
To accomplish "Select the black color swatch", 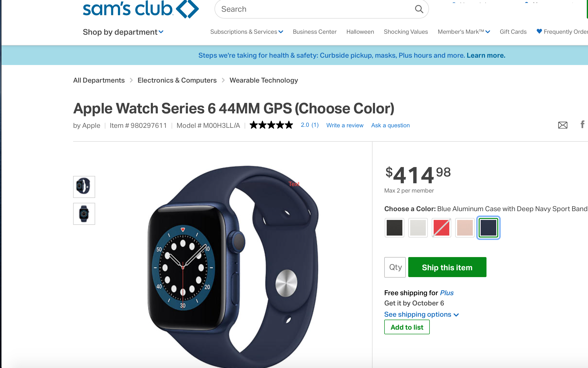I will pos(394,228).
